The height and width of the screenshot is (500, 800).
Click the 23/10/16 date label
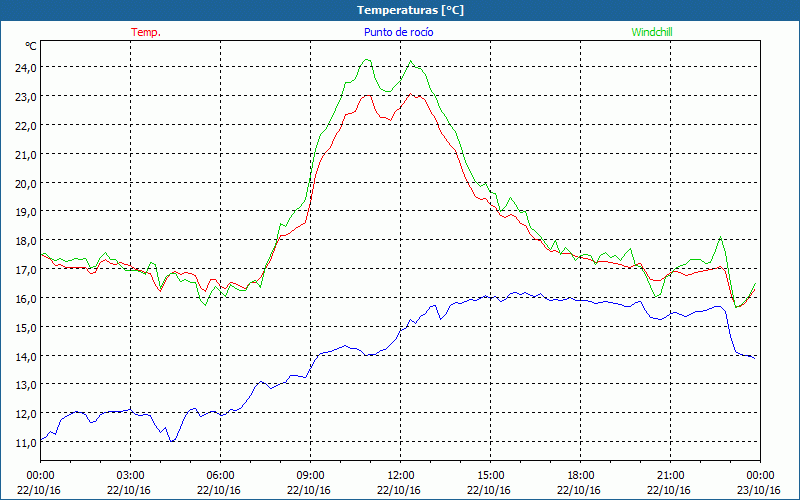click(x=759, y=490)
